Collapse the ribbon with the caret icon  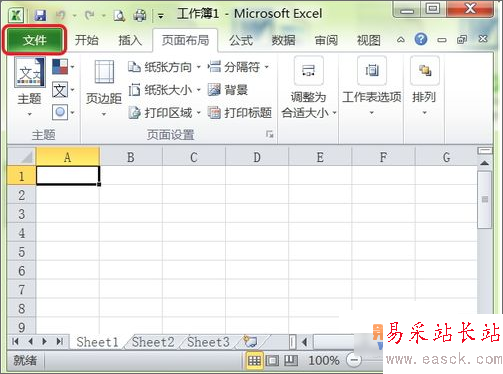pos(401,40)
